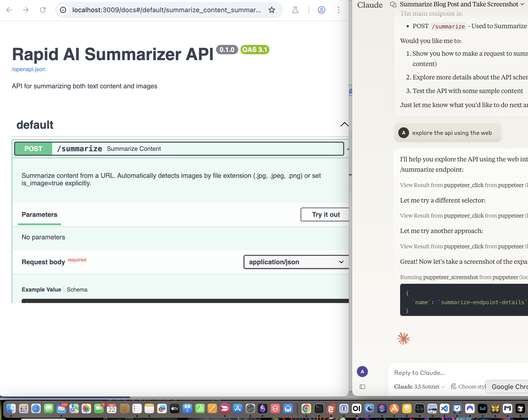The height and width of the screenshot is (420, 528).
Task: Click Choose style option
Action: coord(468,387)
